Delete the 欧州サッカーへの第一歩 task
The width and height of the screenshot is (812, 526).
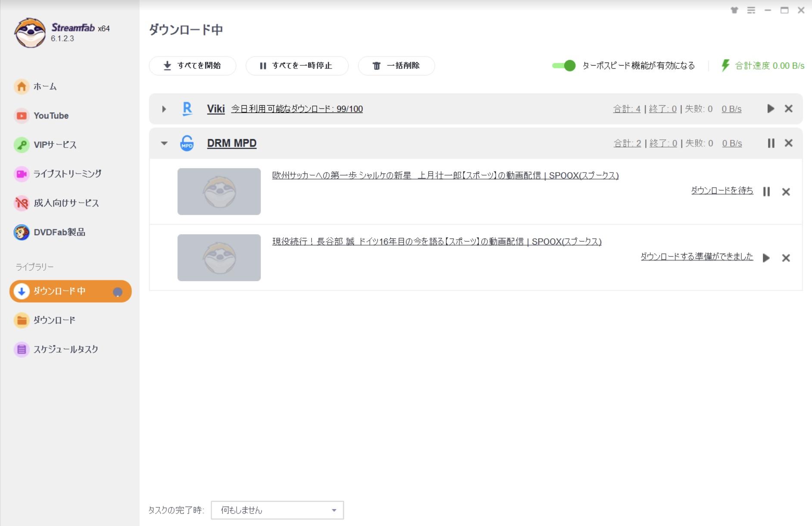coord(786,192)
